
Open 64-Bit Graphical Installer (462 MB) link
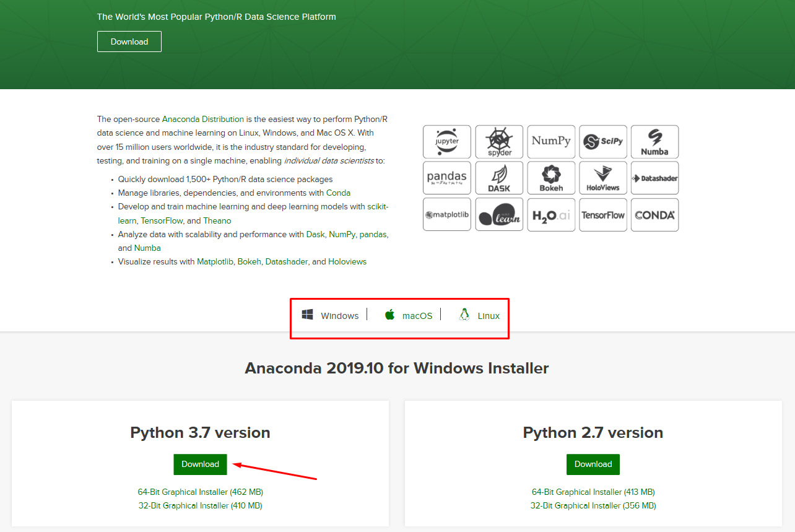click(x=200, y=492)
